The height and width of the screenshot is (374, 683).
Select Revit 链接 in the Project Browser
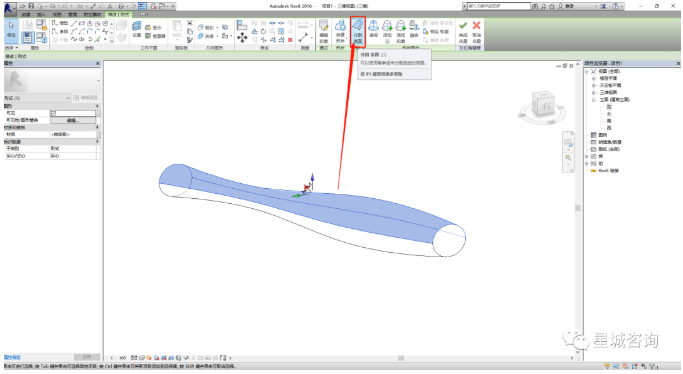pyautogui.click(x=609, y=171)
